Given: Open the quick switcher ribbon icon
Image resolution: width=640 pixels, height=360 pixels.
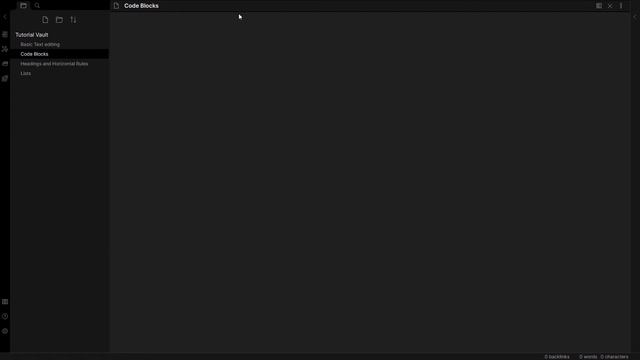Looking at the screenshot, I should (5, 35).
